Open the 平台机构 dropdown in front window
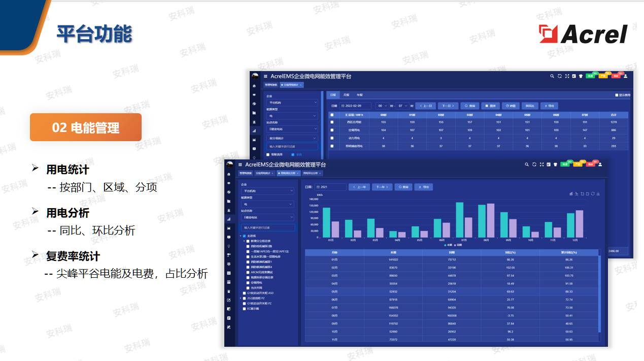The width and height of the screenshot is (644, 361). [267, 191]
